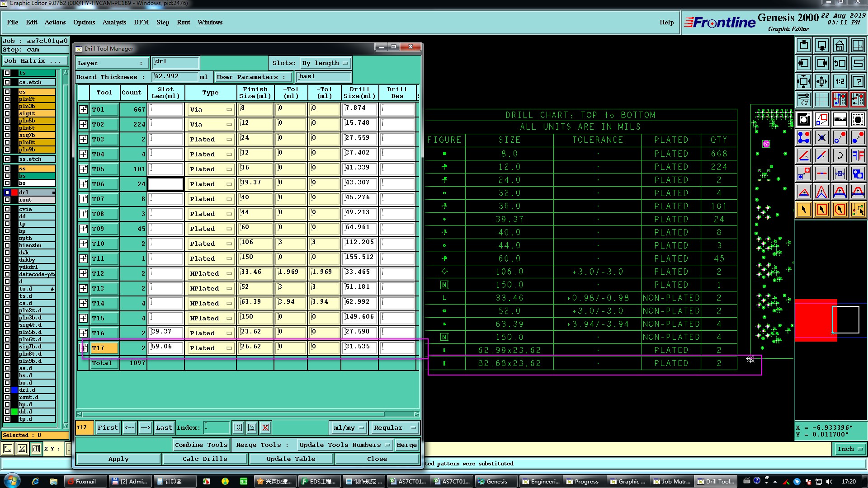The image size is (868, 488).
Task: Open the T01 Via type dropdown
Action: click(x=210, y=109)
